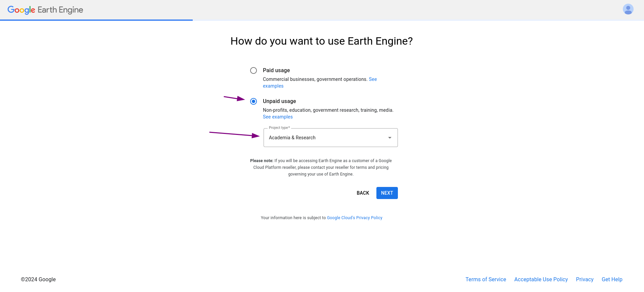Image resolution: width=644 pixels, height=292 pixels.
Task: Click the Privacy footer link
Action: click(x=585, y=279)
